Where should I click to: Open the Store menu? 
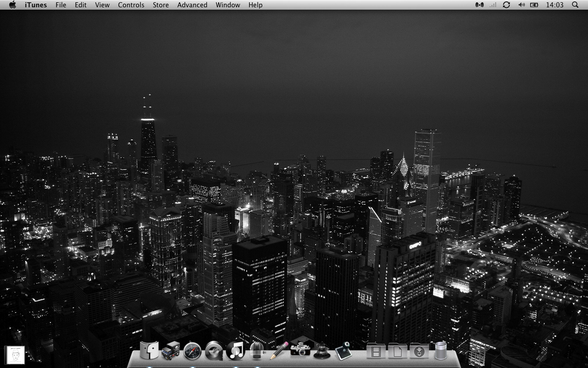(161, 5)
